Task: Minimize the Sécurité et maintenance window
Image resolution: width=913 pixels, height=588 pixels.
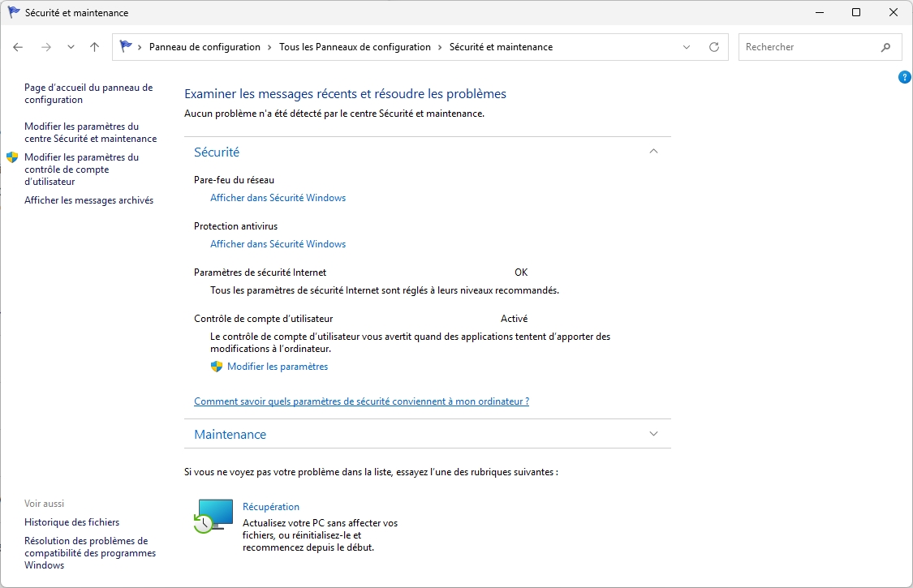Action: tap(820, 12)
